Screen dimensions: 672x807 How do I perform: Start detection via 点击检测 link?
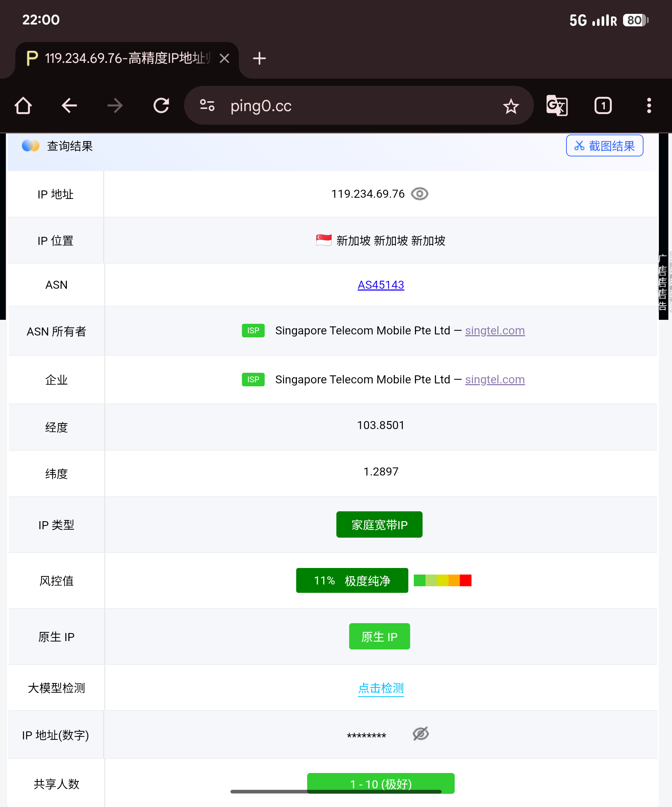point(381,688)
